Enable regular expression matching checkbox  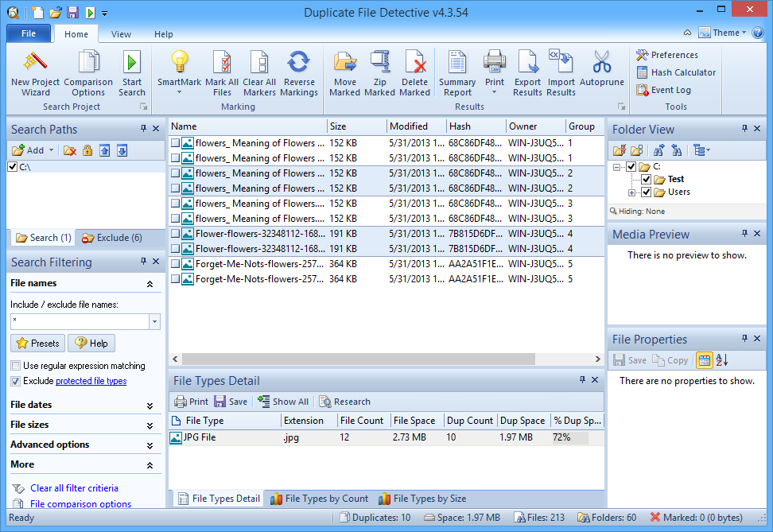[16, 366]
